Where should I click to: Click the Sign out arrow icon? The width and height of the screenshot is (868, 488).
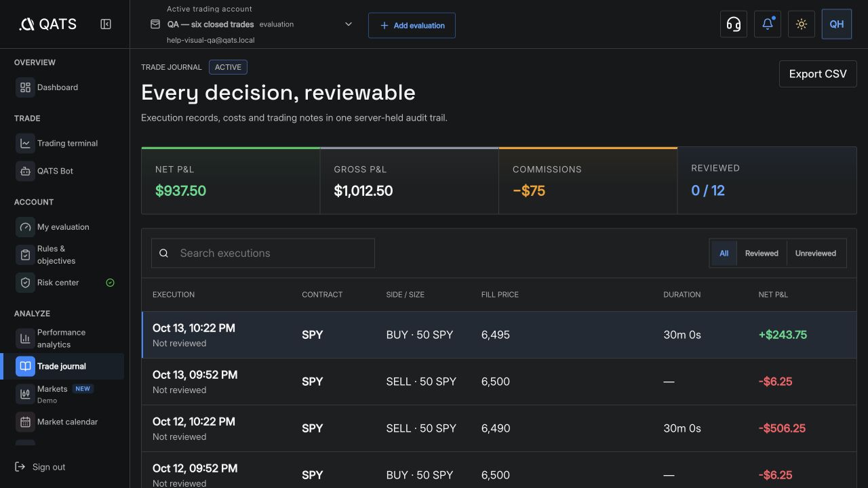pyautogui.click(x=20, y=467)
